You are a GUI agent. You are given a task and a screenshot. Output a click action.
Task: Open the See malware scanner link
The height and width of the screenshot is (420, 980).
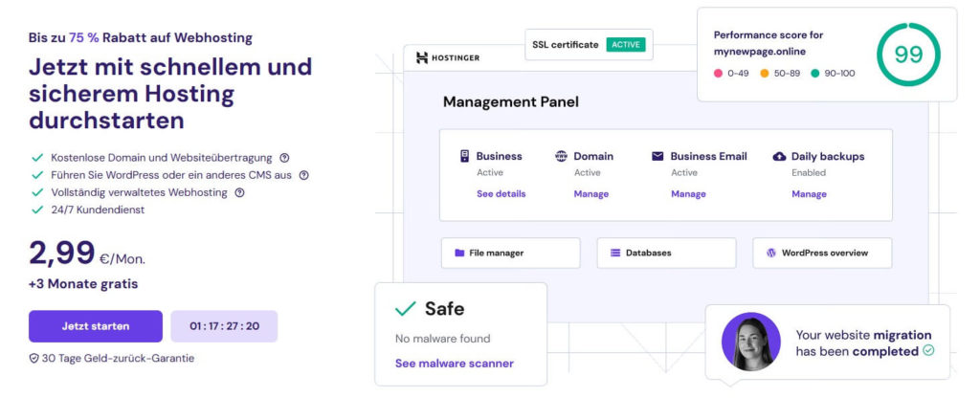454,364
